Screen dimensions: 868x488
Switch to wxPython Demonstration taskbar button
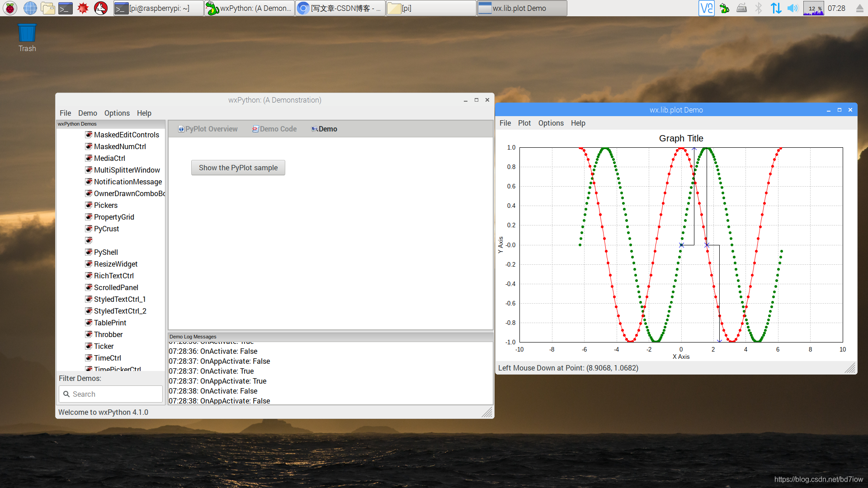tap(249, 8)
